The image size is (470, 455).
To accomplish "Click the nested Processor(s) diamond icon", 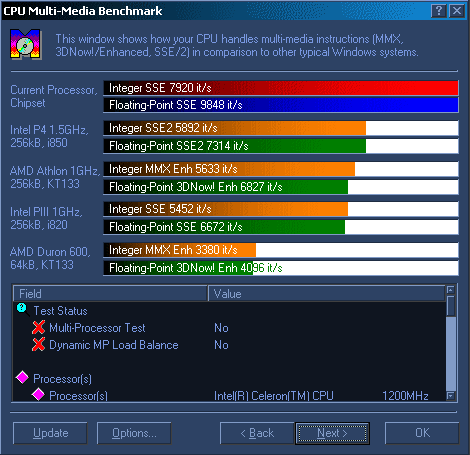I will (x=38, y=394).
